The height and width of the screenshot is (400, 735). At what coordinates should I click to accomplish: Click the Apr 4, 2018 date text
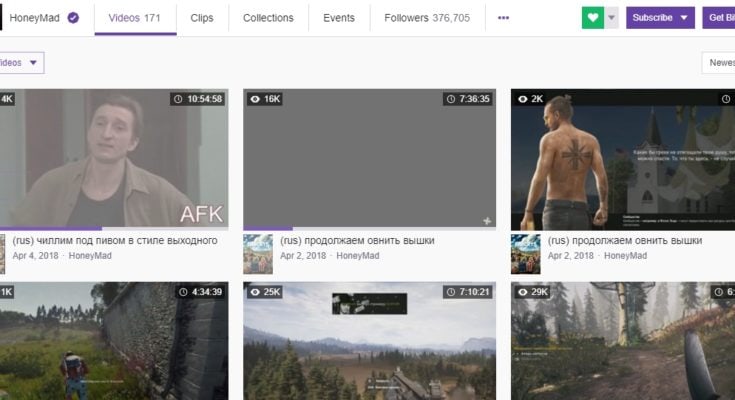click(x=36, y=256)
